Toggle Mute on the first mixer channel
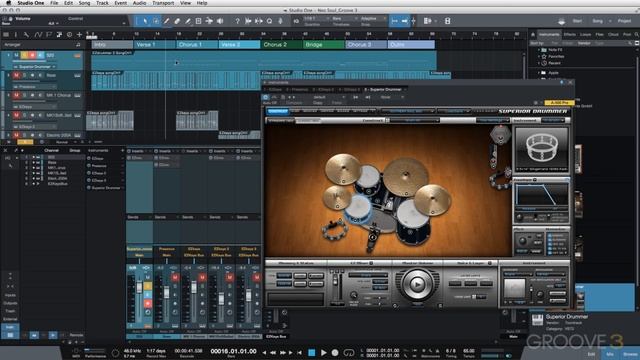 tap(148, 278)
